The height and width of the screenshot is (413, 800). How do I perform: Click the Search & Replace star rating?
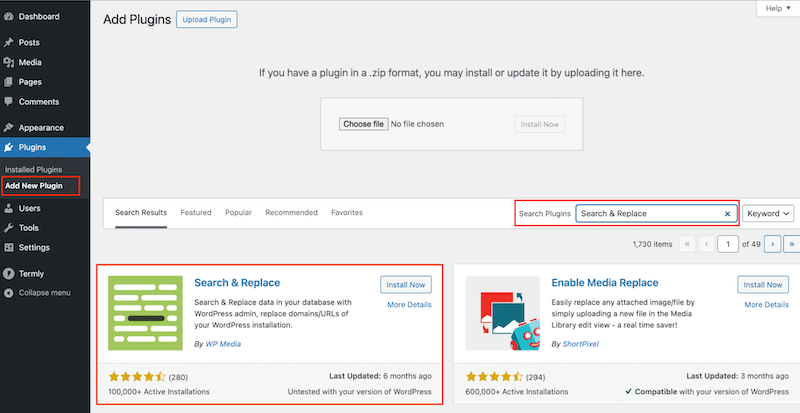tap(137, 377)
